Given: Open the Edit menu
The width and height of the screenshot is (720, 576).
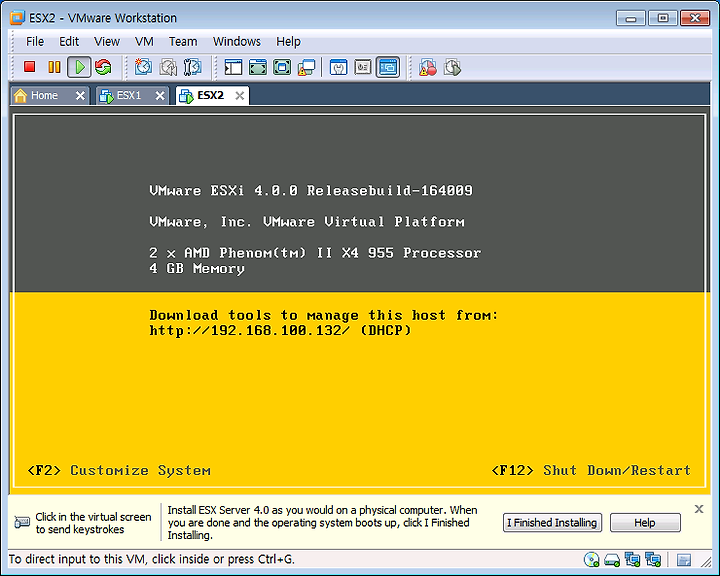Looking at the screenshot, I should pyautogui.click(x=69, y=42).
